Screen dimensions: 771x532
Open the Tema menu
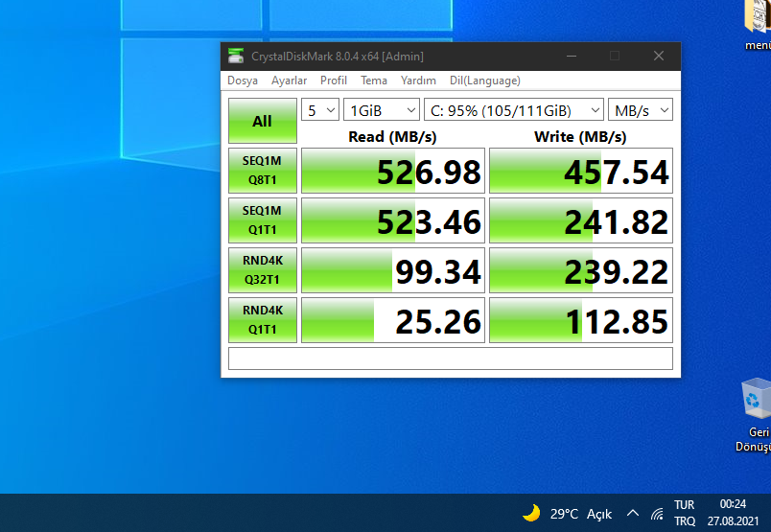coord(374,81)
